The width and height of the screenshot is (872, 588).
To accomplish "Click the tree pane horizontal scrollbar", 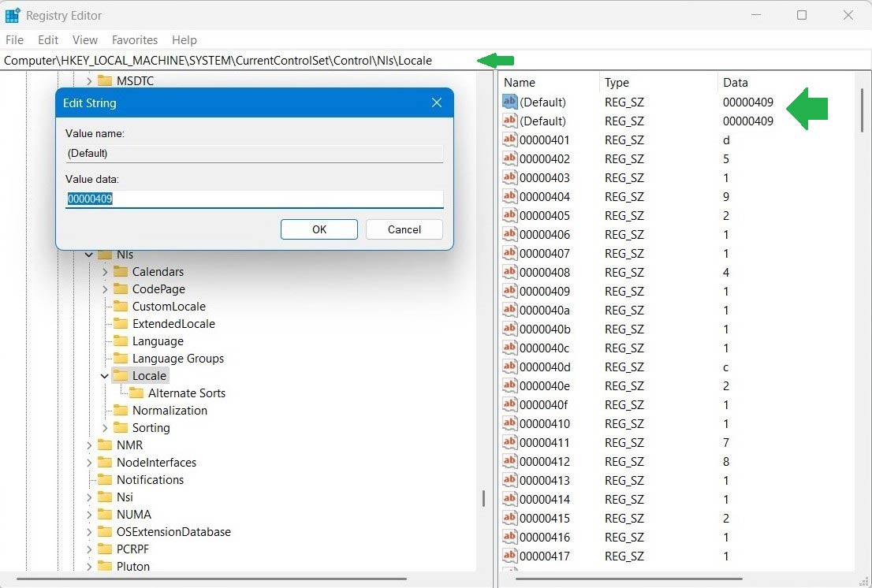I will [211, 579].
